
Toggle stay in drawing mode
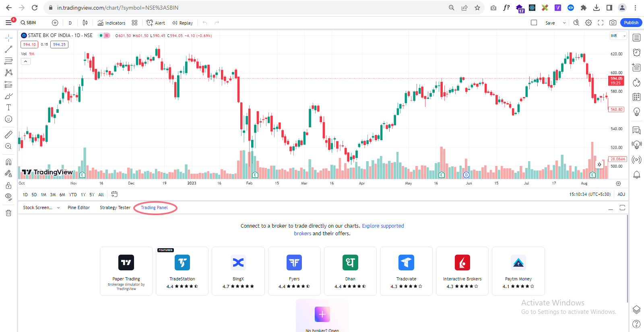click(x=8, y=174)
